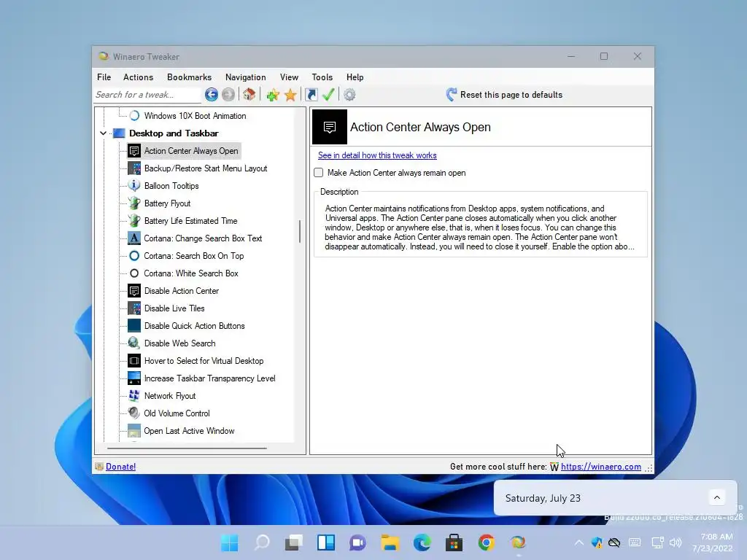Click the Disable Action Center icon
The width and height of the screenshot is (747, 560).
pyautogui.click(x=134, y=290)
